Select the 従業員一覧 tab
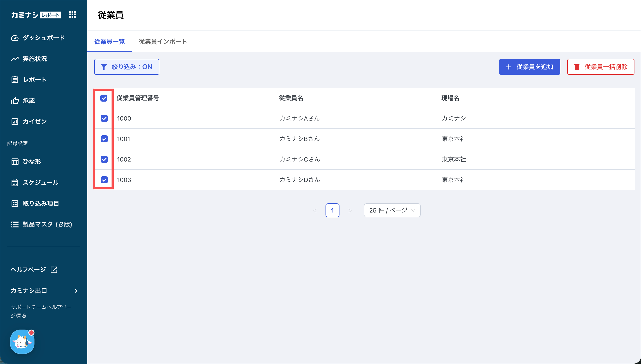 109,41
